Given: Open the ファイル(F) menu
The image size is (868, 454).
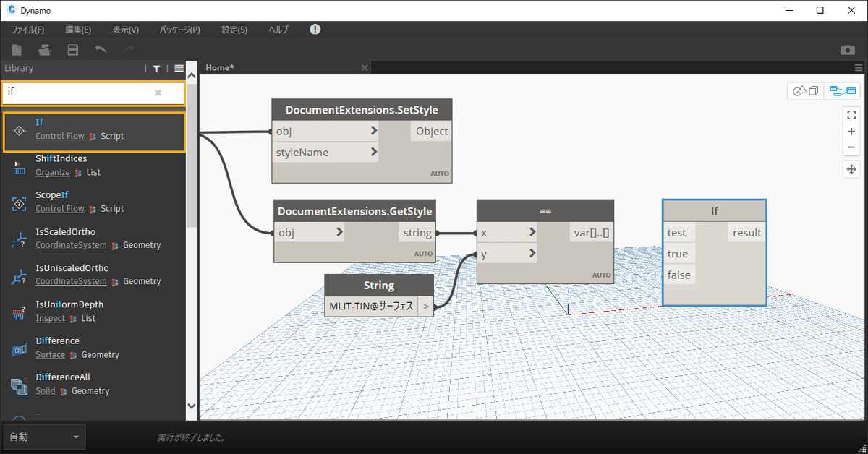Looking at the screenshot, I should tap(27, 30).
